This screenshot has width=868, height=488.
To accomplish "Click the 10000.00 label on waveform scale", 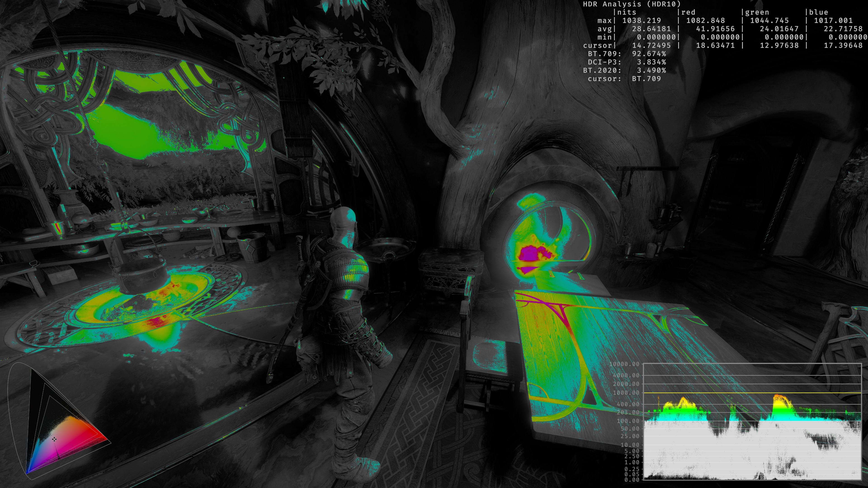I will 624,364.
